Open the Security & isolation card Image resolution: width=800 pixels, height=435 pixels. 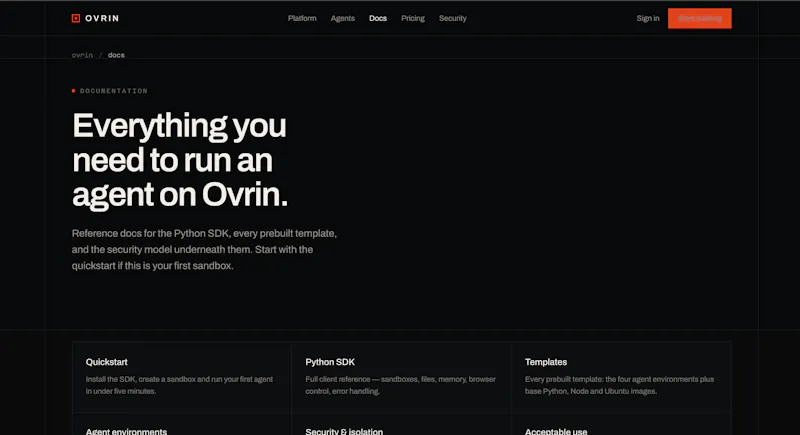coord(401,424)
